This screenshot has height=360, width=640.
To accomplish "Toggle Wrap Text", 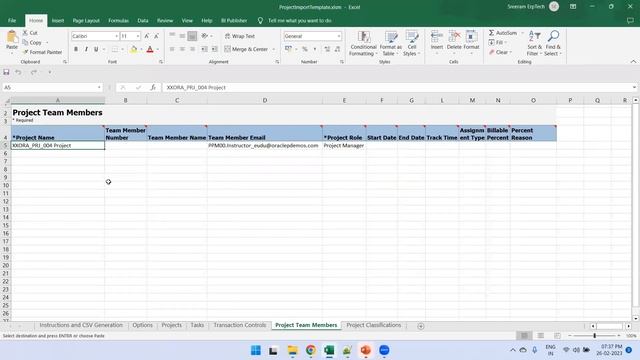I will point(240,36).
